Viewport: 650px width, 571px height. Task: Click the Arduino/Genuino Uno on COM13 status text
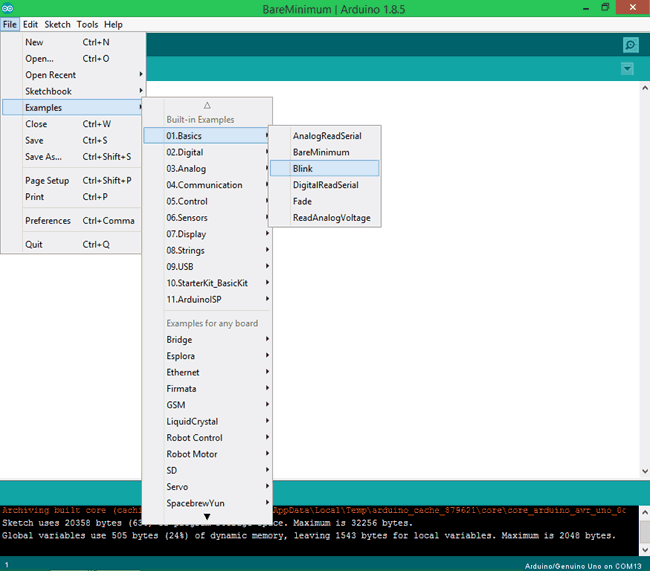click(x=583, y=566)
